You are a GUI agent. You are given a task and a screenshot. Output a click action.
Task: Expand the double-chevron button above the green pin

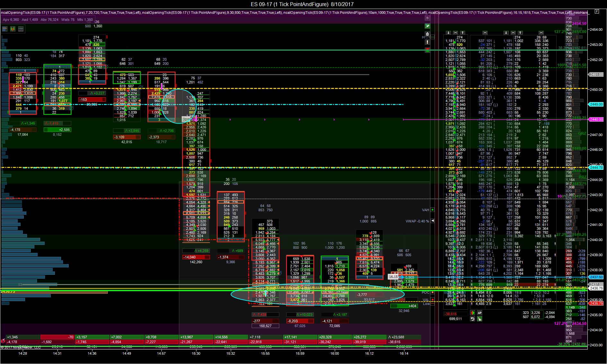(427, 18)
